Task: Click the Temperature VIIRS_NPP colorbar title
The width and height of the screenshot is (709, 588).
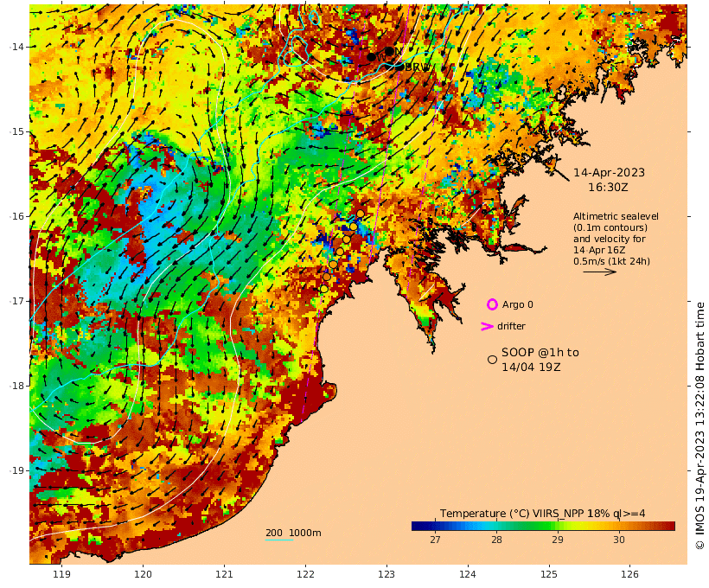Action: pyautogui.click(x=543, y=514)
